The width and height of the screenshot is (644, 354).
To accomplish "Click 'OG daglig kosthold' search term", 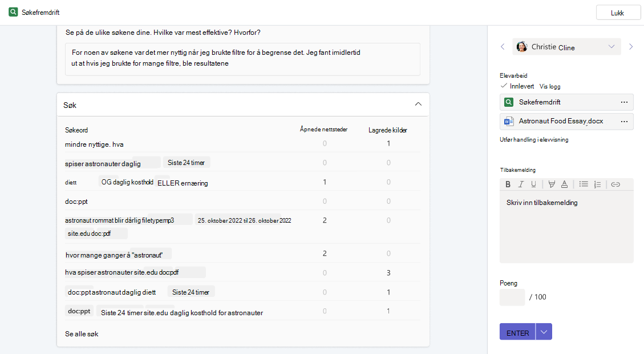I will [x=127, y=182].
